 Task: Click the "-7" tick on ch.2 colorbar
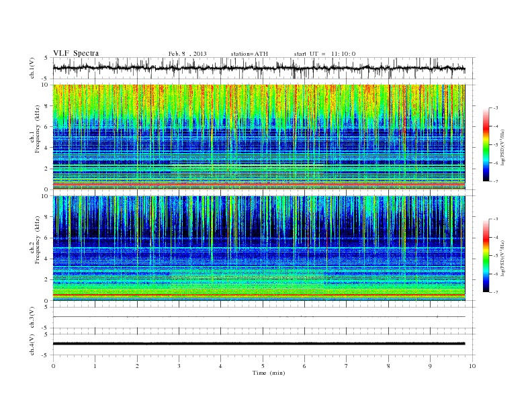495,292
